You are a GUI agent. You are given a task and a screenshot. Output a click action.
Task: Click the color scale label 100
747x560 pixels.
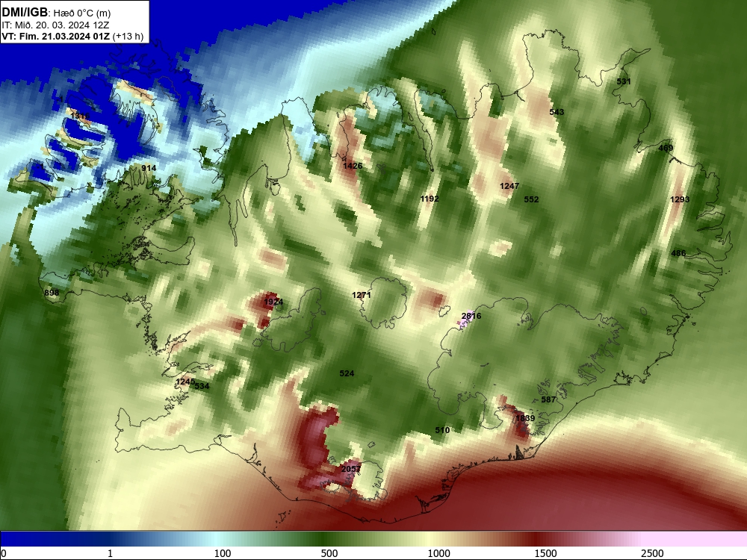(223, 553)
